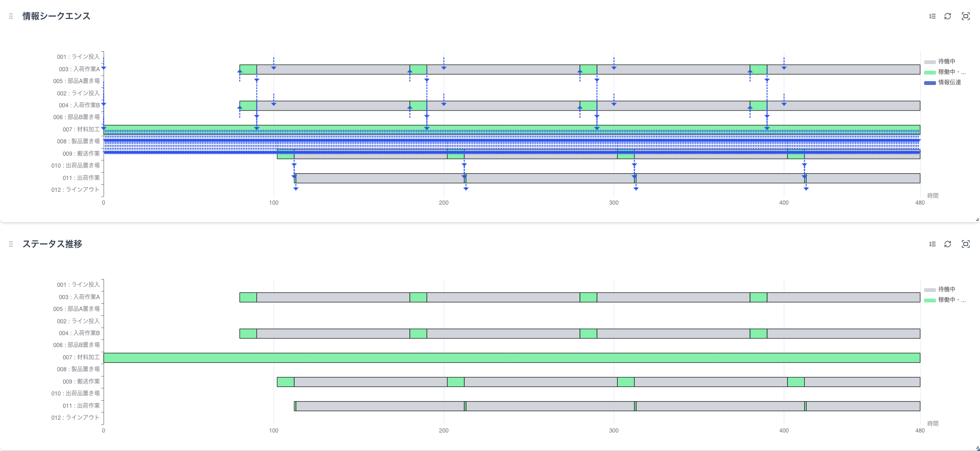Image resolution: width=980 pixels, height=451 pixels.
Task: Refresh the 情報シークエンス chart
Action: [x=948, y=16]
